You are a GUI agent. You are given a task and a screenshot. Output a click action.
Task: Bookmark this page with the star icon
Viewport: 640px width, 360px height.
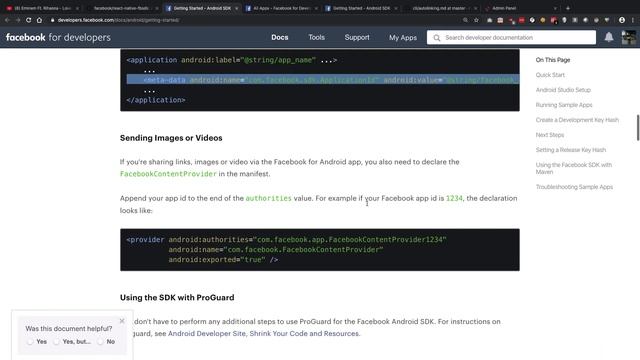click(476, 20)
